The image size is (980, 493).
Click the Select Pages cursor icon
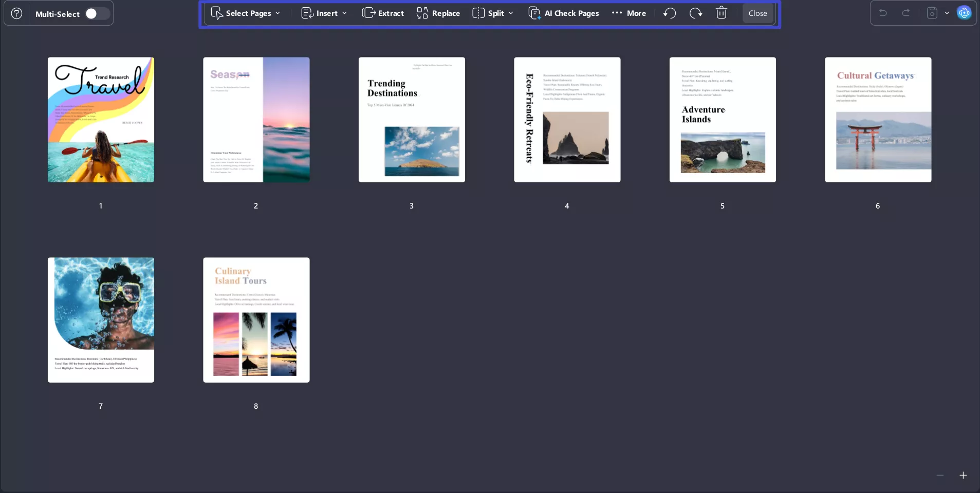216,13
